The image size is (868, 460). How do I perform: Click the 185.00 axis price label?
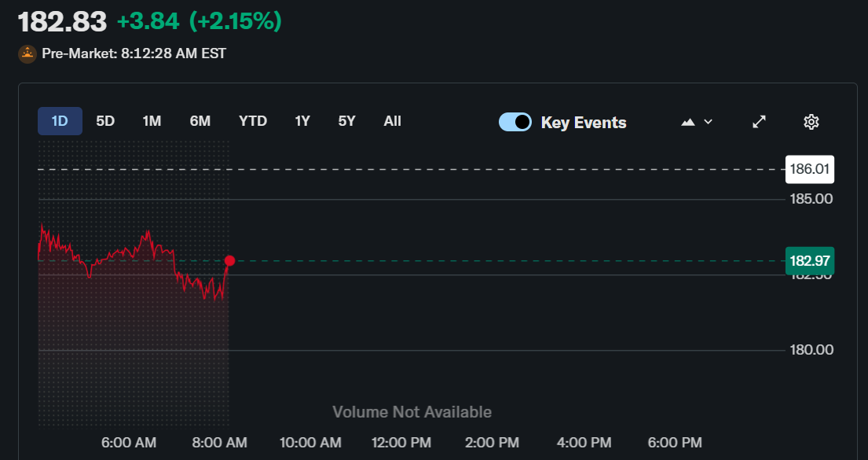point(812,199)
